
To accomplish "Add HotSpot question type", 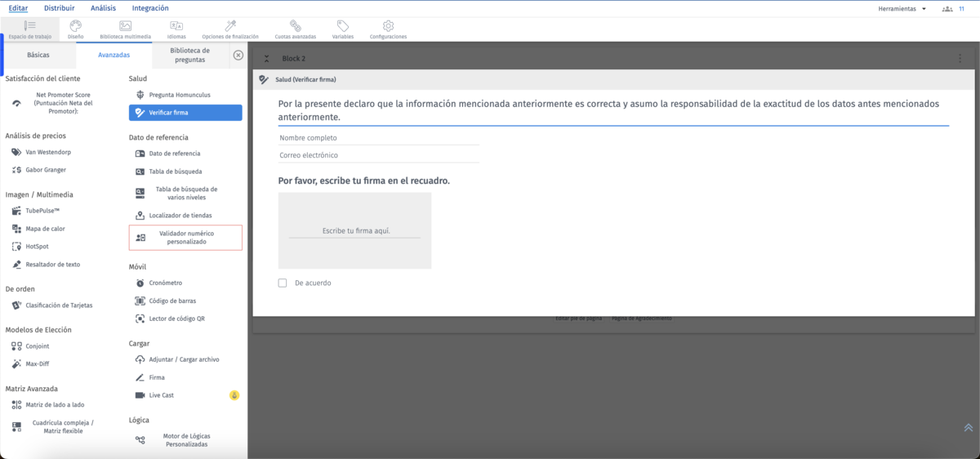I will (x=35, y=247).
